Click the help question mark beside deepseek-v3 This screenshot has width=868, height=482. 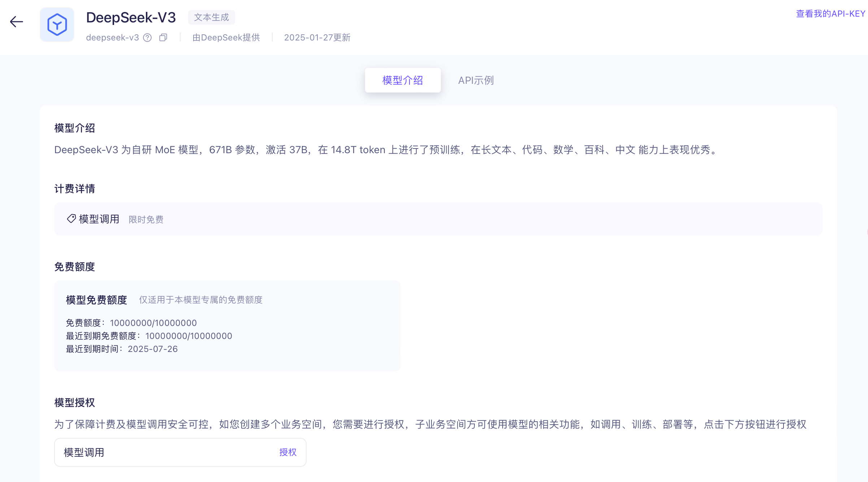coord(147,38)
